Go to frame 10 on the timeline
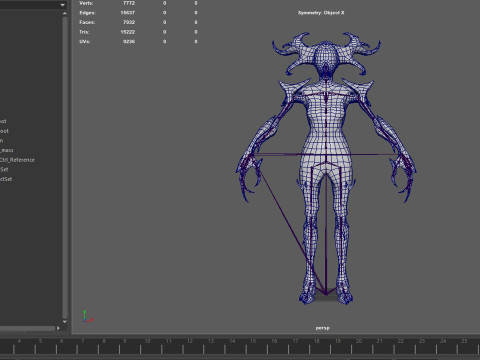 click(147, 341)
